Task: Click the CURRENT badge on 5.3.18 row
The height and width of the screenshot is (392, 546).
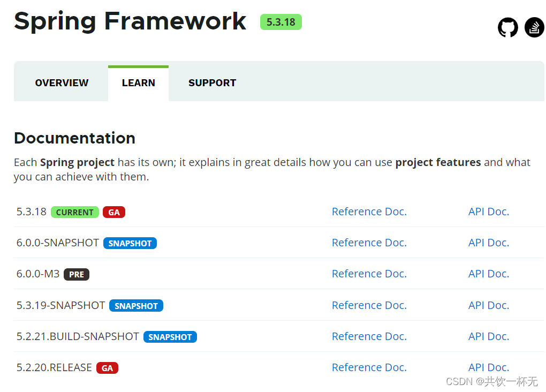Action: coord(75,212)
